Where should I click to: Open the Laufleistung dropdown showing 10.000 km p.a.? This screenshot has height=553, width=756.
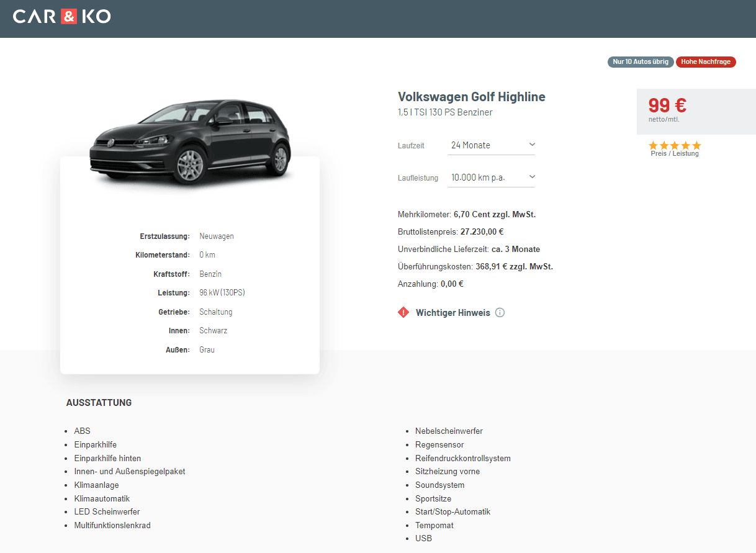point(492,178)
